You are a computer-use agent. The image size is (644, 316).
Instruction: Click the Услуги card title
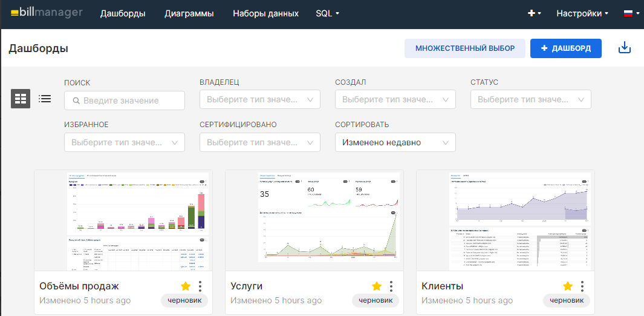click(x=247, y=286)
